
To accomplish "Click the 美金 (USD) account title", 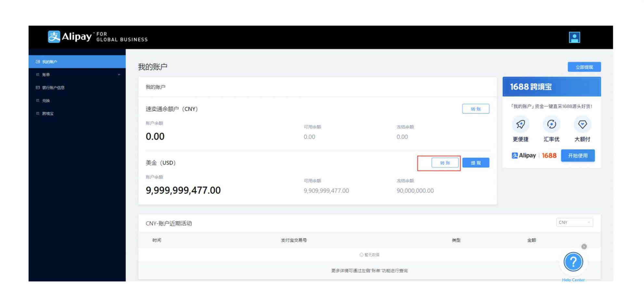I will pos(161,163).
